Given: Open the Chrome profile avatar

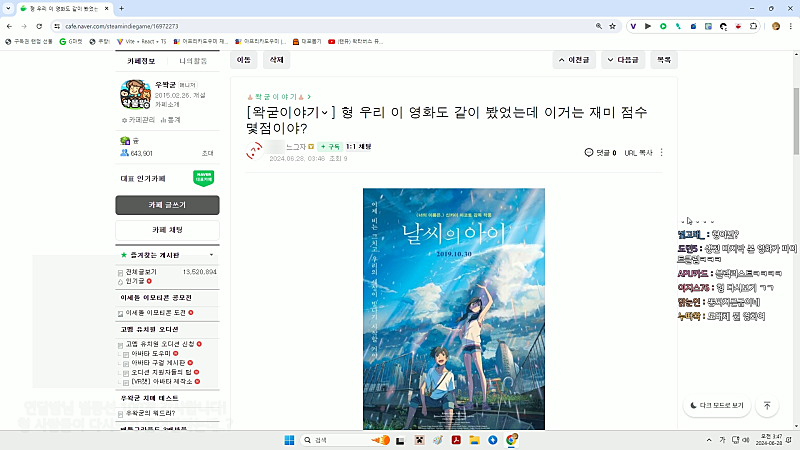Looking at the screenshot, I should [776, 26].
